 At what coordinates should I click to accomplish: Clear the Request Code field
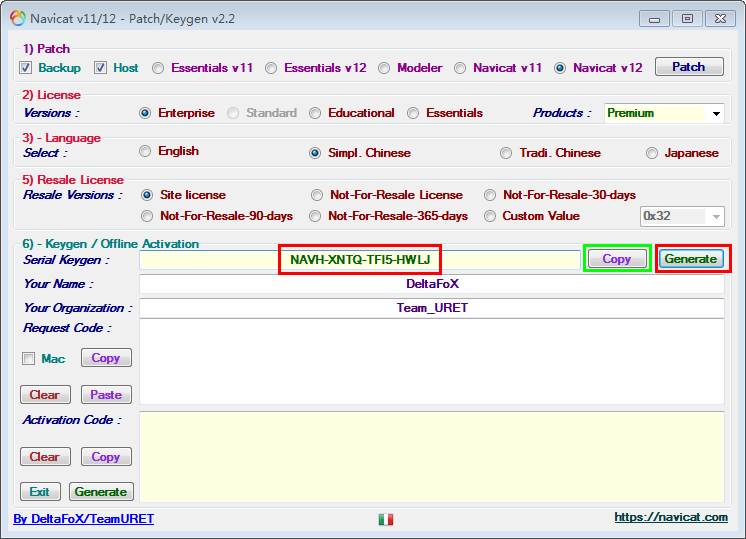click(45, 395)
